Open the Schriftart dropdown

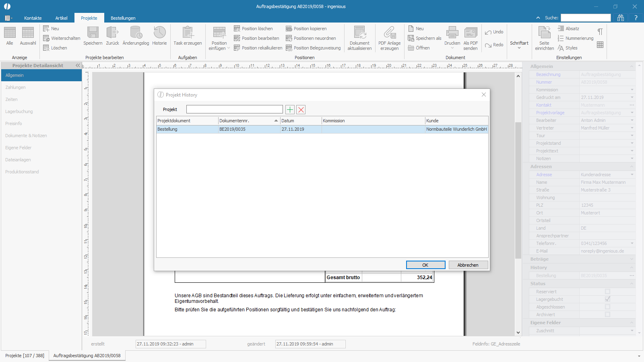click(519, 45)
